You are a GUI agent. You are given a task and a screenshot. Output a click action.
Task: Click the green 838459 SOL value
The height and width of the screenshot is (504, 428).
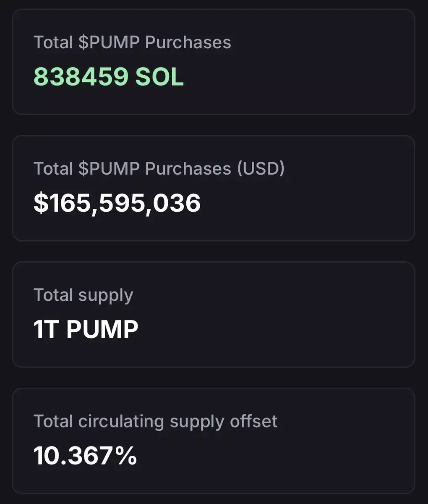coord(108,77)
